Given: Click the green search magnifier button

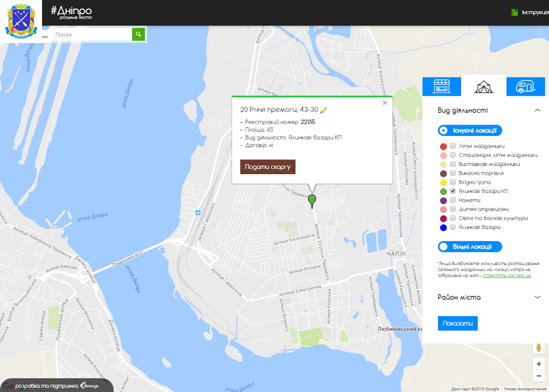Looking at the screenshot, I should pos(139,35).
